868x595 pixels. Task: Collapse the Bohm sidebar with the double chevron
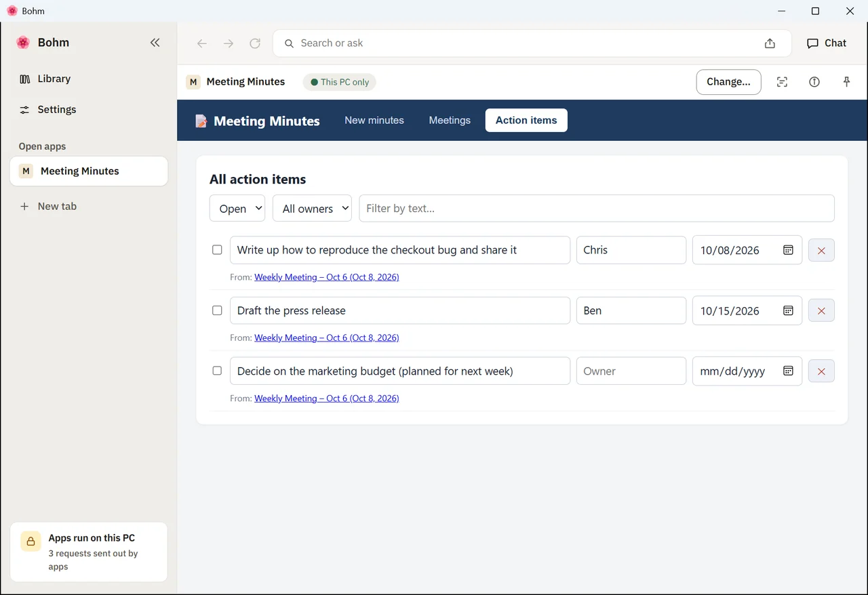[x=155, y=43]
